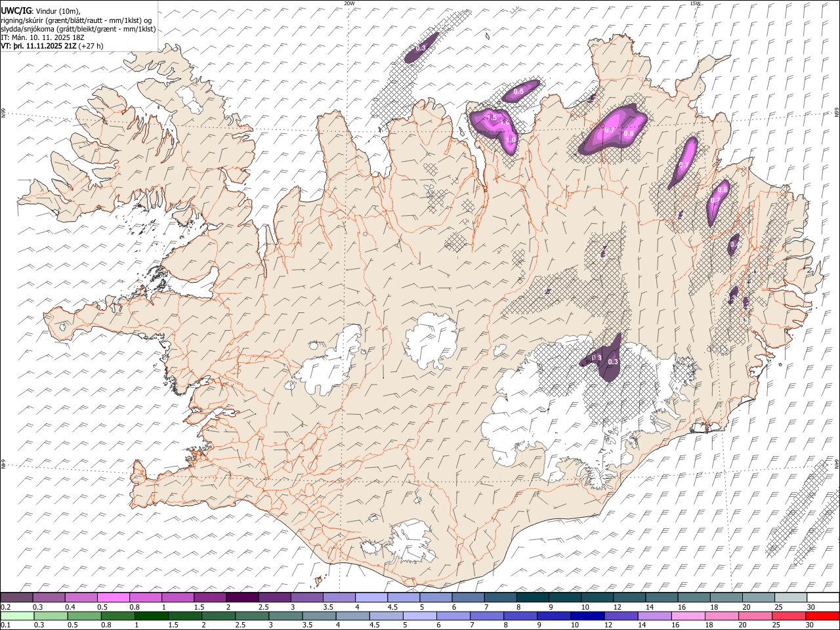This screenshot has height=630, width=840.
Task: Click the purple 0.3 snowfall legend swatch
Action: pos(49,598)
